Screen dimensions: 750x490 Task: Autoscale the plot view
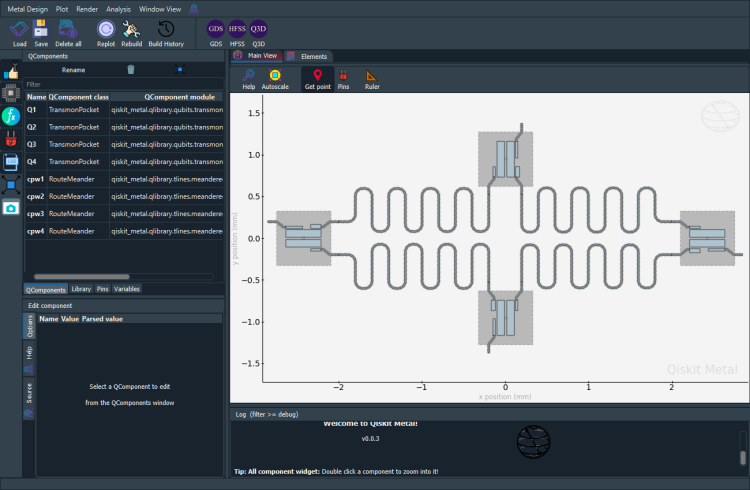(x=275, y=79)
